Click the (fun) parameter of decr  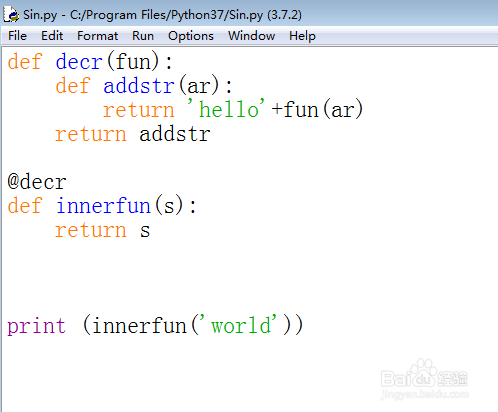click(133, 62)
